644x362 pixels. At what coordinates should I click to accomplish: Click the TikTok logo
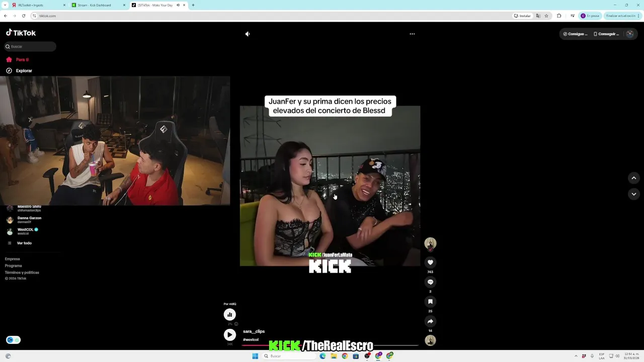pyautogui.click(x=21, y=33)
